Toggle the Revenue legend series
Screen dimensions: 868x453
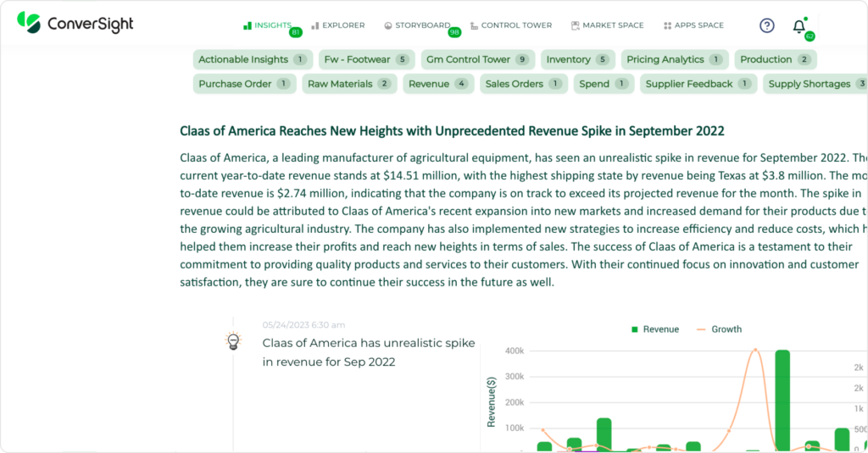[x=655, y=329]
